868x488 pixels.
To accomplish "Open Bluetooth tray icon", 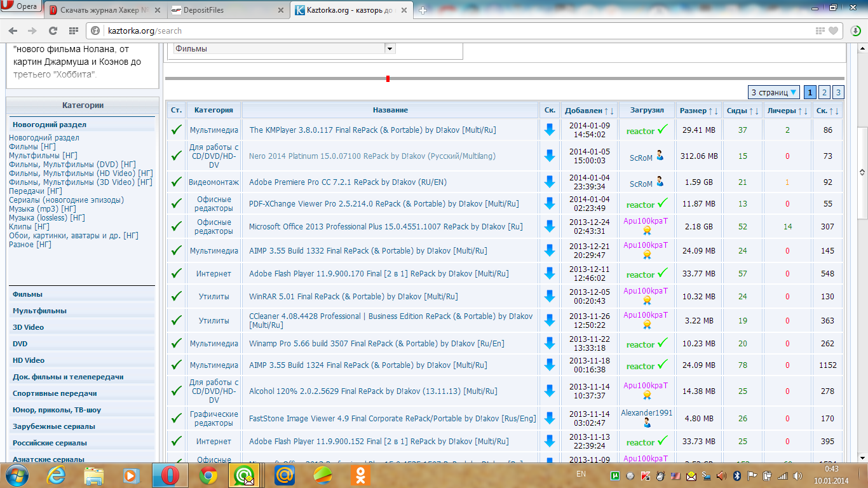I will coord(738,475).
